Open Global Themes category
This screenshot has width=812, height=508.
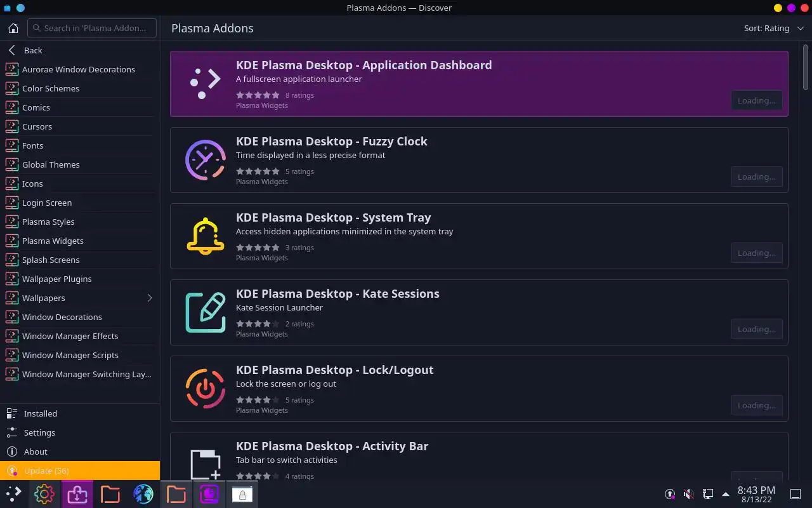(80, 164)
